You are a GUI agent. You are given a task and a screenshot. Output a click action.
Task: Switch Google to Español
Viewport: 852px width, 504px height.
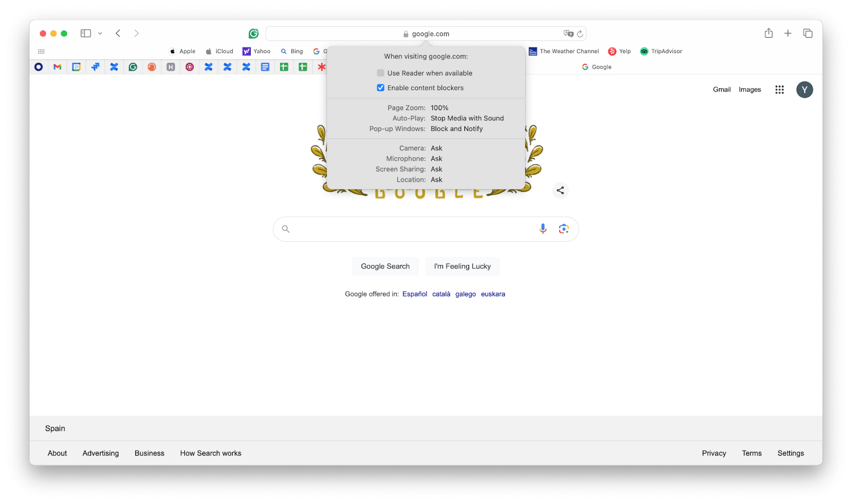414,294
